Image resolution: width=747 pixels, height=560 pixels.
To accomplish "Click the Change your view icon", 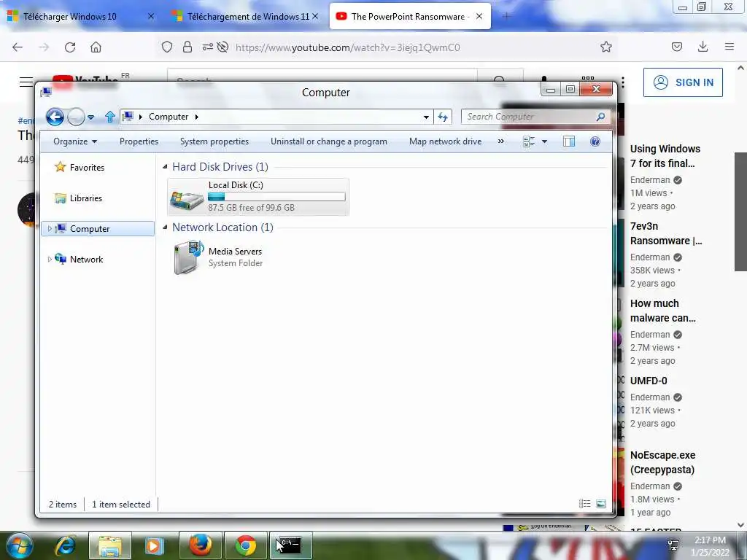I will point(529,142).
